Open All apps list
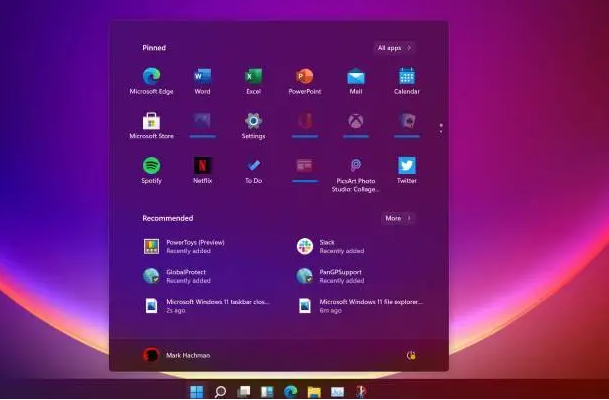 pyautogui.click(x=394, y=48)
